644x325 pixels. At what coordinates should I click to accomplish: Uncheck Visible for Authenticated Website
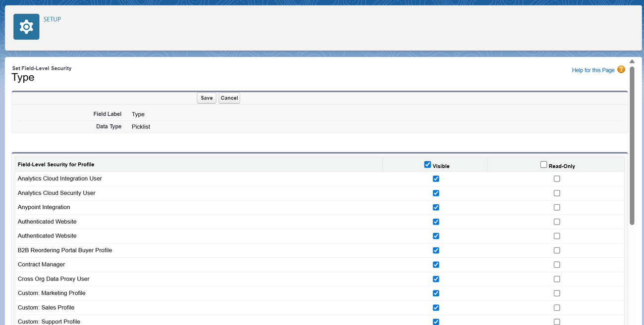tap(436, 222)
